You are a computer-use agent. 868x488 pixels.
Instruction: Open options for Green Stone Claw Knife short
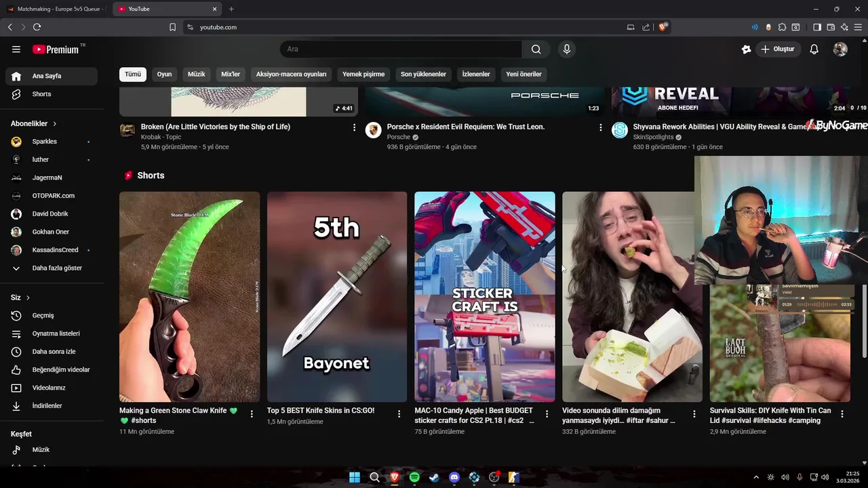pyautogui.click(x=252, y=413)
